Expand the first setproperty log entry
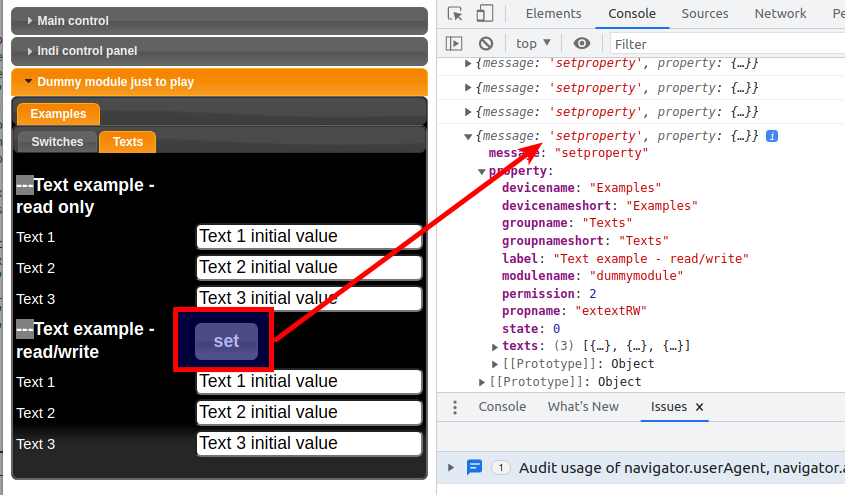This screenshot has height=495, width=845. point(468,64)
